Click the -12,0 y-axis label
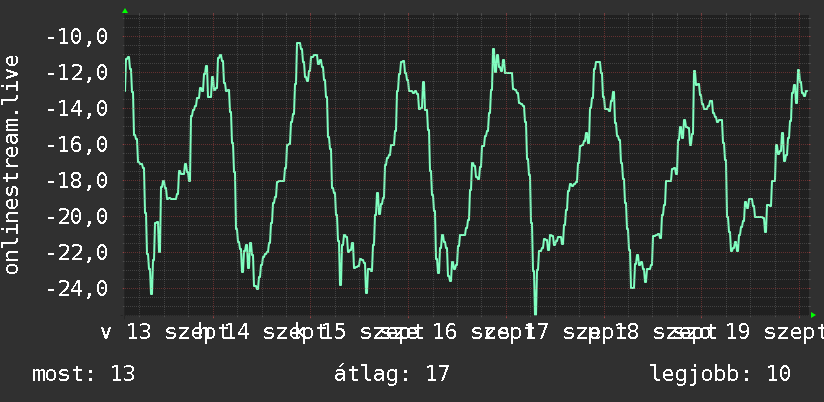824x402 pixels. pos(77,73)
